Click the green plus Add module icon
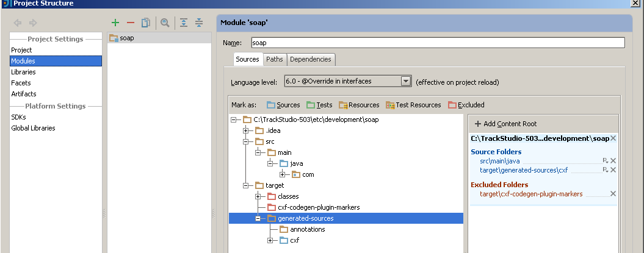This screenshot has width=644, height=253. click(115, 23)
